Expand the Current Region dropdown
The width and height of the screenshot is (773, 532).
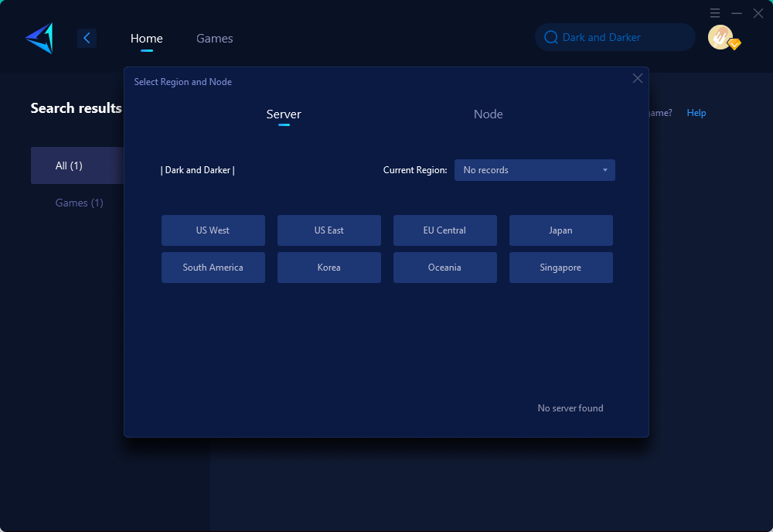click(x=534, y=170)
